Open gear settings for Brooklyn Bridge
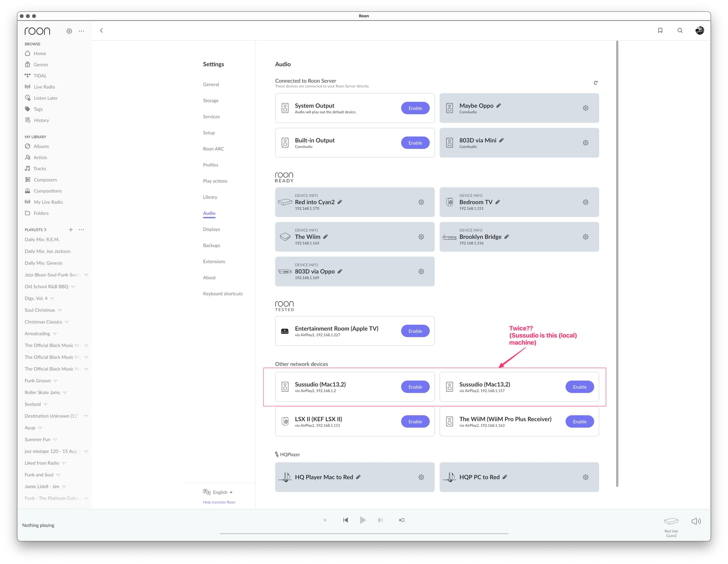 coord(585,237)
